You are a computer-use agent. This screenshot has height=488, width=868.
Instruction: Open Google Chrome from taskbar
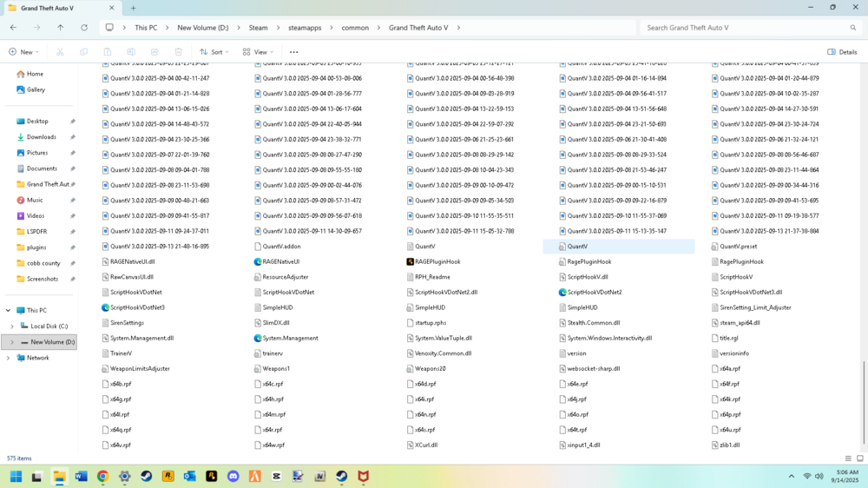(x=103, y=477)
